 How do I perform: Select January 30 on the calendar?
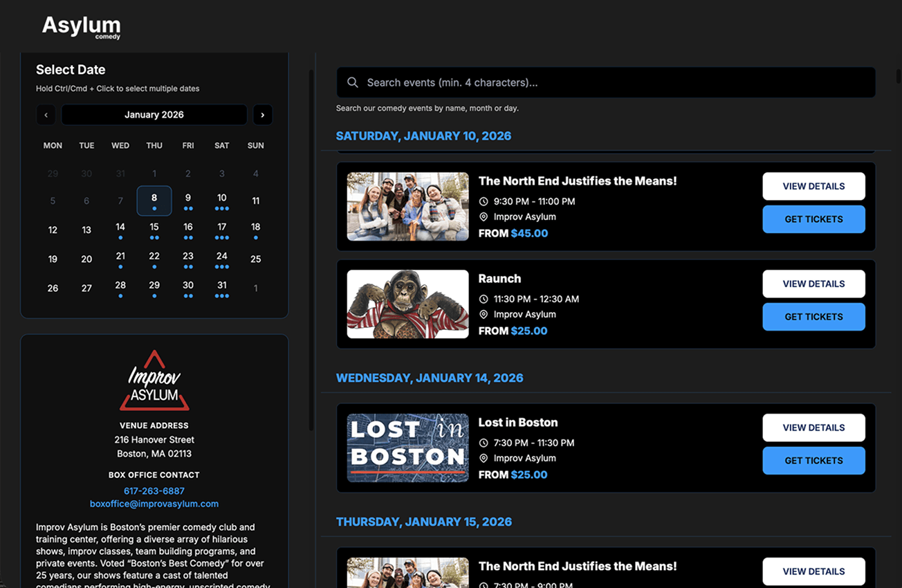pos(188,288)
